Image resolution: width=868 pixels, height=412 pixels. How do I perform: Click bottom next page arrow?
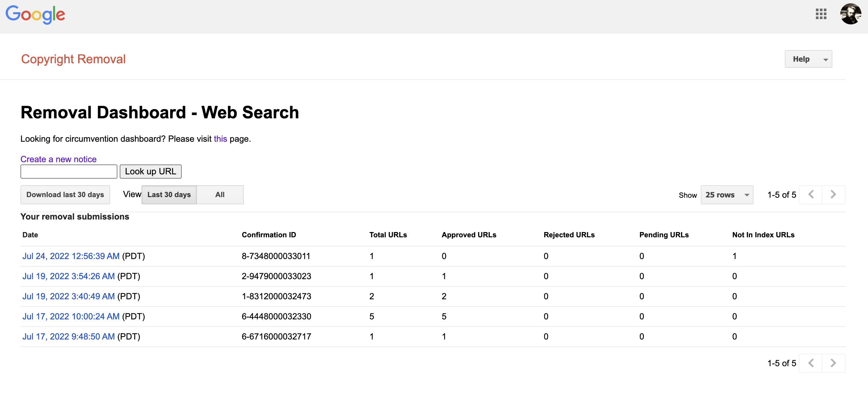833,363
